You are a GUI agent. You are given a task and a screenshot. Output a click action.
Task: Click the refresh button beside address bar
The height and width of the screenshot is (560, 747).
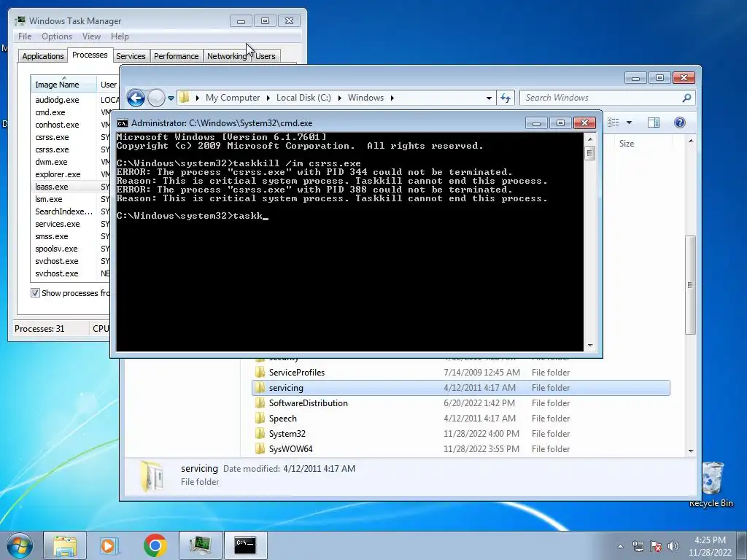coord(506,98)
